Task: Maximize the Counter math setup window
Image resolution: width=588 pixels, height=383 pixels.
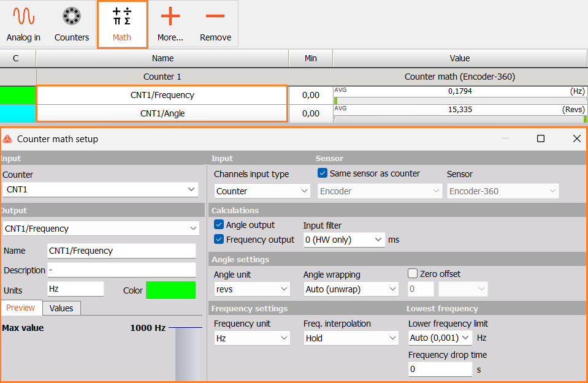Action: [x=541, y=138]
